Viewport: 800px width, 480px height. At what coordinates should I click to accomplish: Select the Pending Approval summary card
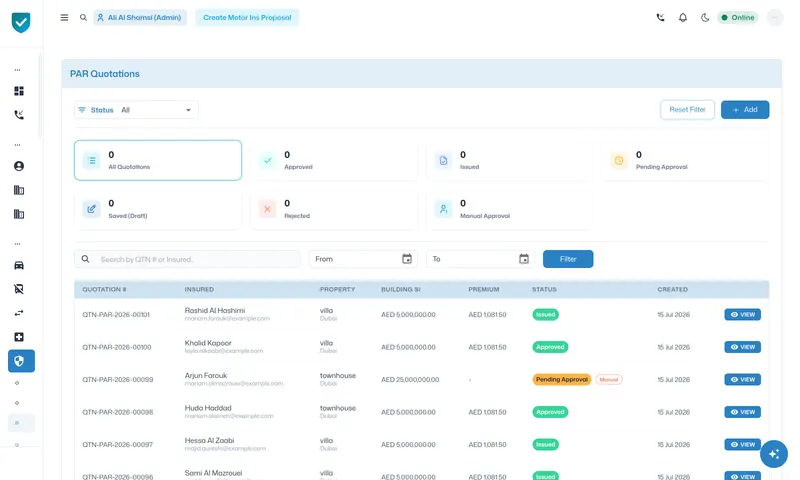click(x=685, y=160)
